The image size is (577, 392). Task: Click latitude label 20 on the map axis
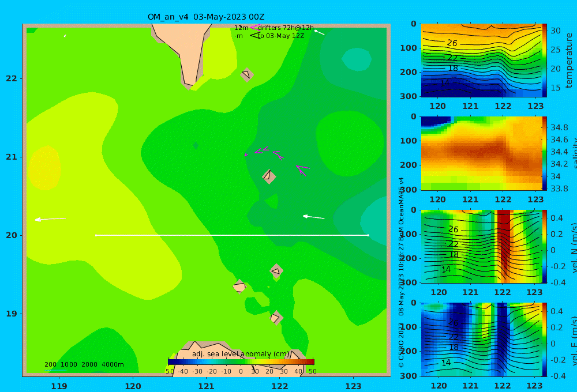pyautogui.click(x=12, y=235)
